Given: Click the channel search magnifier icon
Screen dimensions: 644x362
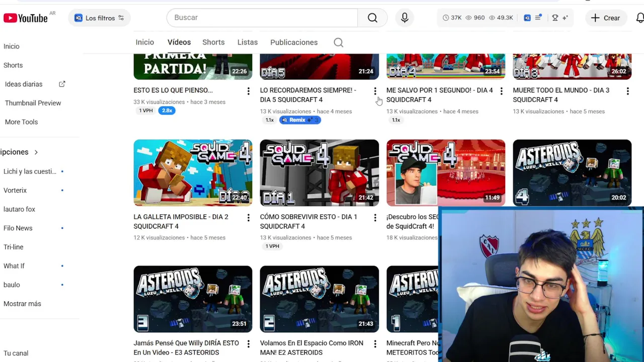Looking at the screenshot, I should click(x=339, y=42).
